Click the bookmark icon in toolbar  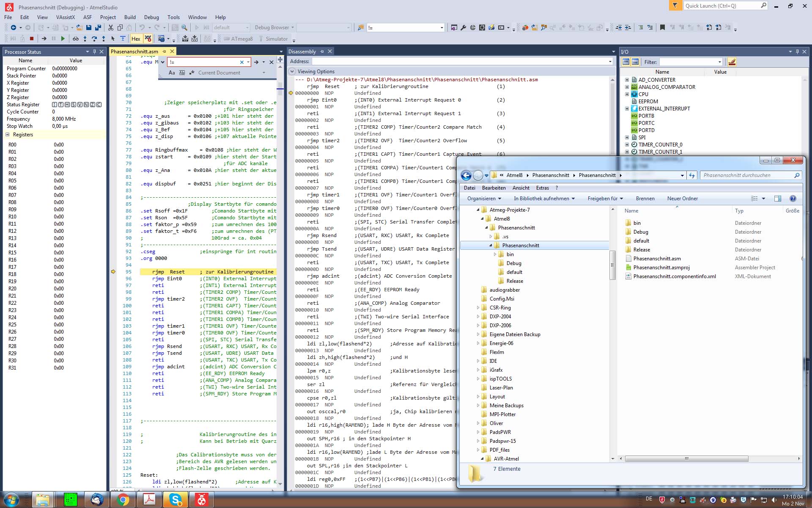662,28
